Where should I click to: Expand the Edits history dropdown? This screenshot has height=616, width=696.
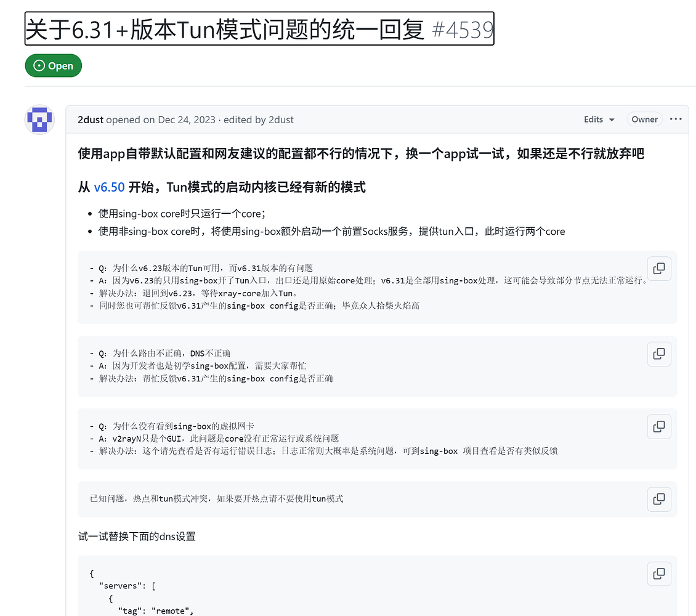click(599, 120)
